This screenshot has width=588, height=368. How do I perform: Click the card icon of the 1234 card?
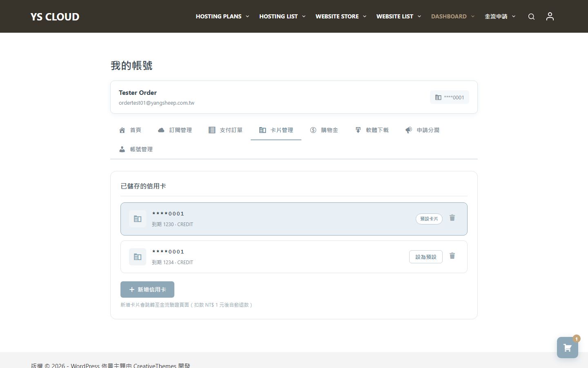(x=138, y=257)
